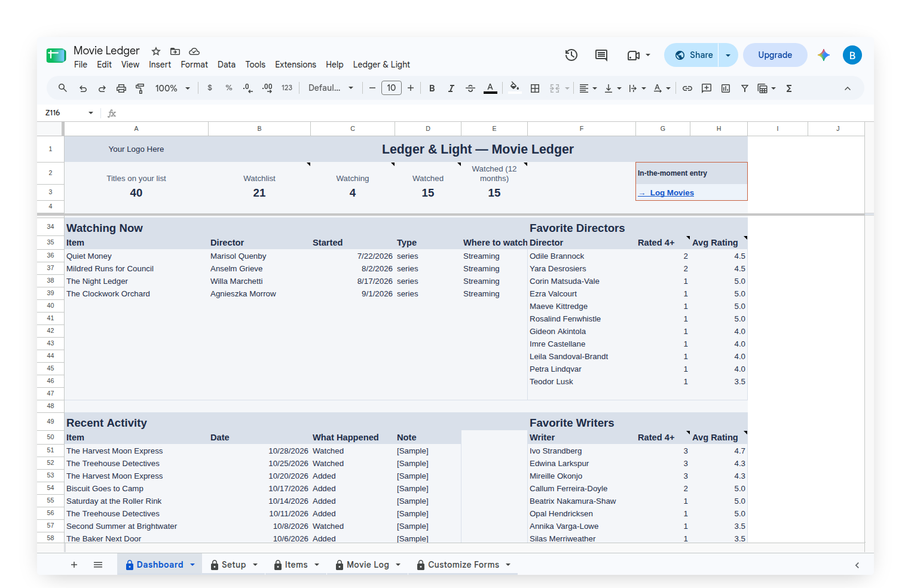Switch to the Movie Log sheet tab
The height and width of the screenshot is (588, 911).
[368, 565]
